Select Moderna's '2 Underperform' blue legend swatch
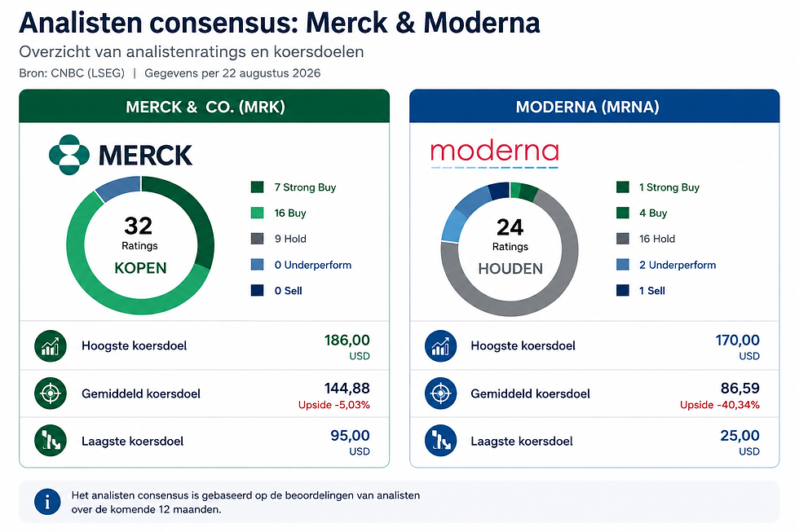 623,265
